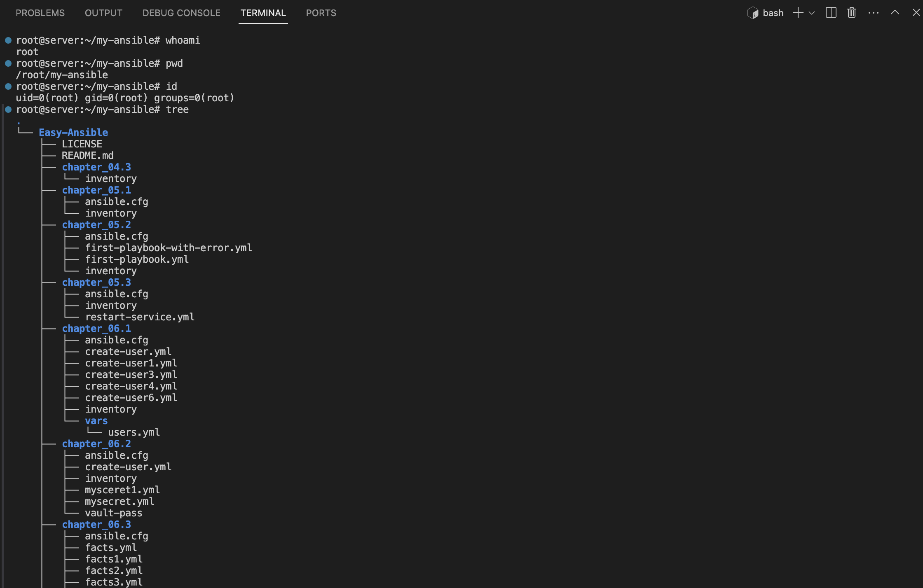This screenshot has height=588, width=923.
Task: Switch to the PROBLEMS tab
Action: pos(40,13)
